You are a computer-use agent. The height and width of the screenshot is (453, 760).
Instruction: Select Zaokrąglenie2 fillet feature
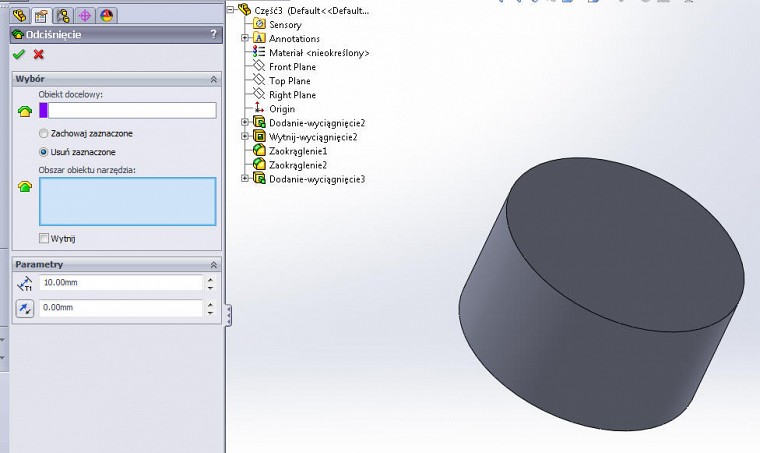298,165
